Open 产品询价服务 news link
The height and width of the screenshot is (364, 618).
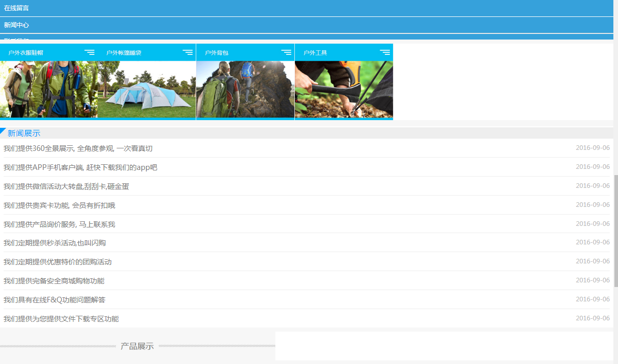[59, 224]
